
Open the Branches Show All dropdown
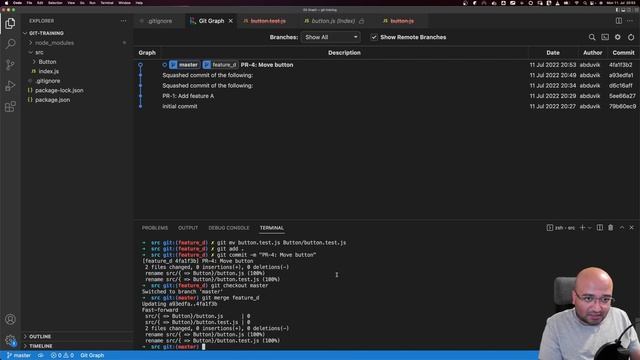pyautogui.click(x=331, y=37)
